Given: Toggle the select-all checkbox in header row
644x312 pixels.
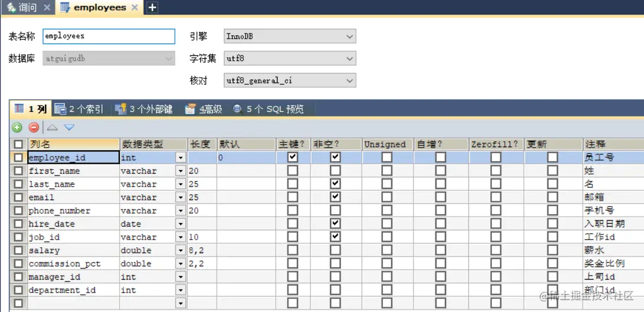Looking at the screenshot, I should coord(18,144).
